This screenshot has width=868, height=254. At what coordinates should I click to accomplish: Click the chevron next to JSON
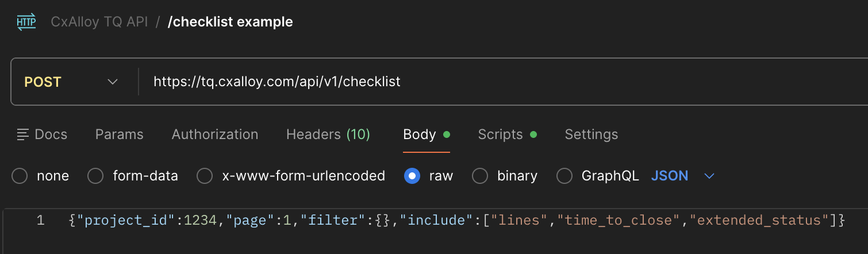709,176
